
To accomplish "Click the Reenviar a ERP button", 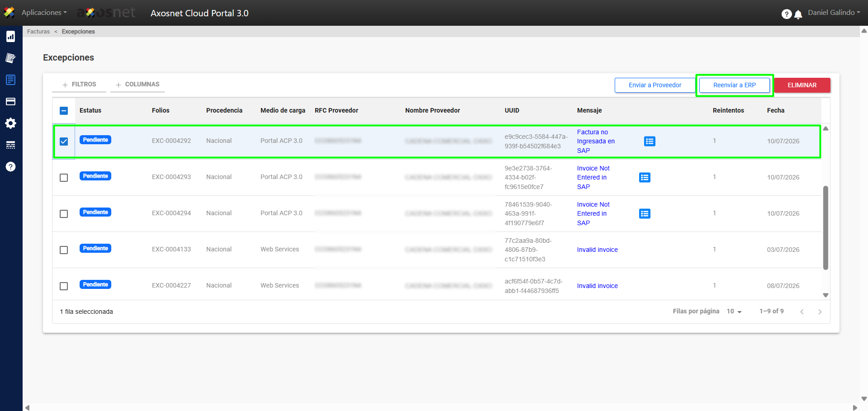I will (735, 85).
